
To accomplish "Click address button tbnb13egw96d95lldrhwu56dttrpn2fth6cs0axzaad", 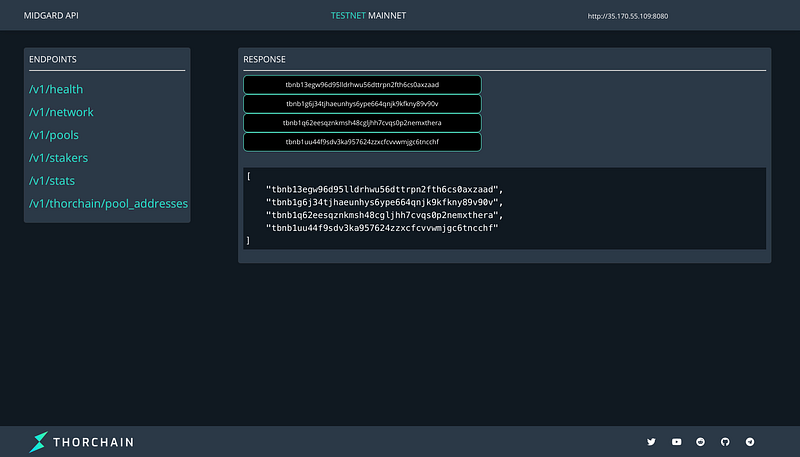I will (x=362, y=85).
